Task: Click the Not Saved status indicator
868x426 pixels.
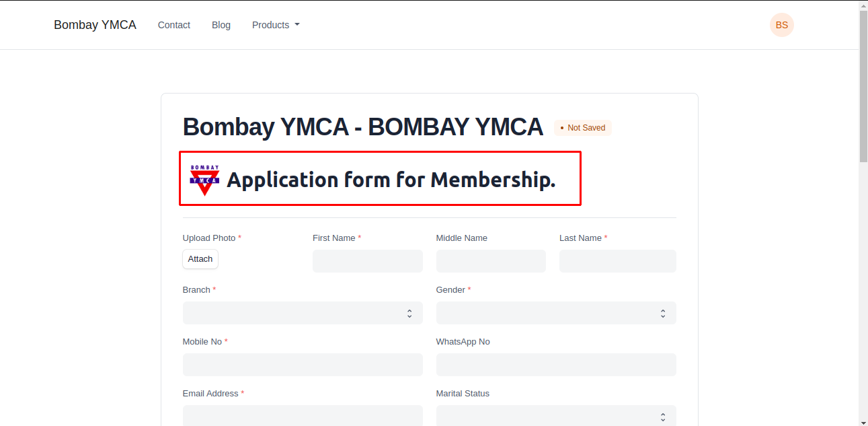Action: (x=582, y=128)
